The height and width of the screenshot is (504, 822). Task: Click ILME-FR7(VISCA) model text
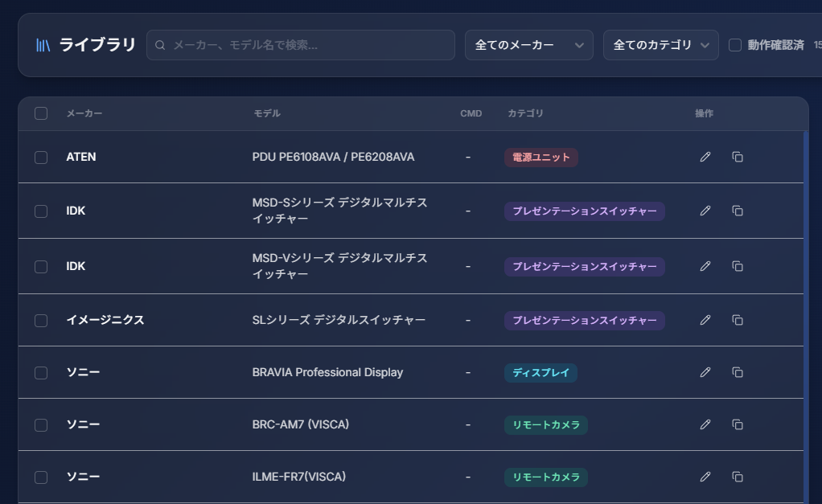click(299, 477)
